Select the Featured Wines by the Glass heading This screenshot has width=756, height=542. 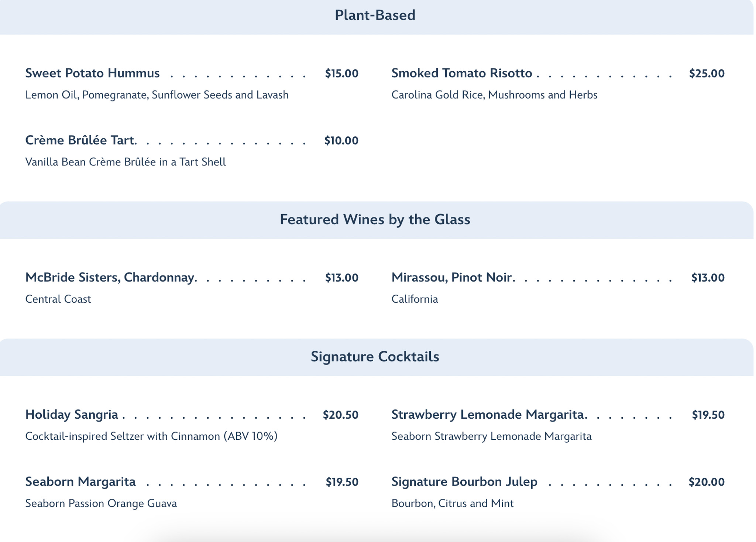point(375,220)
